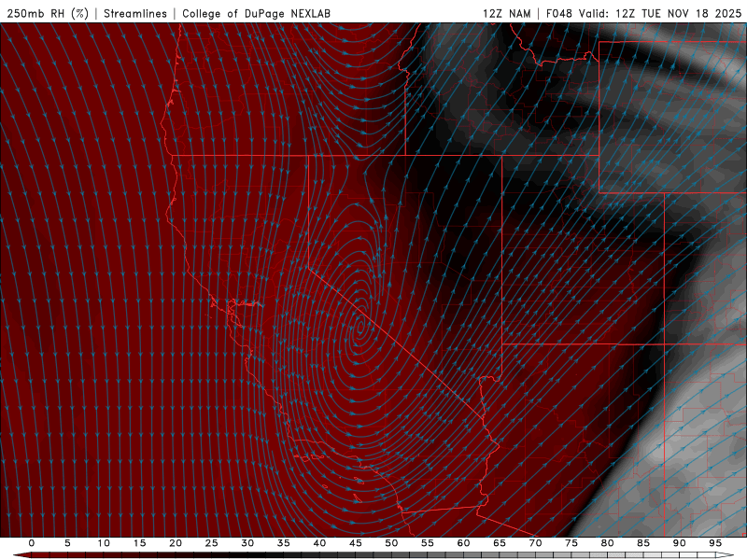This screenshot has width=747, height=560.
Task: Select the colorbar label '15'
Action: click(139, 543)
